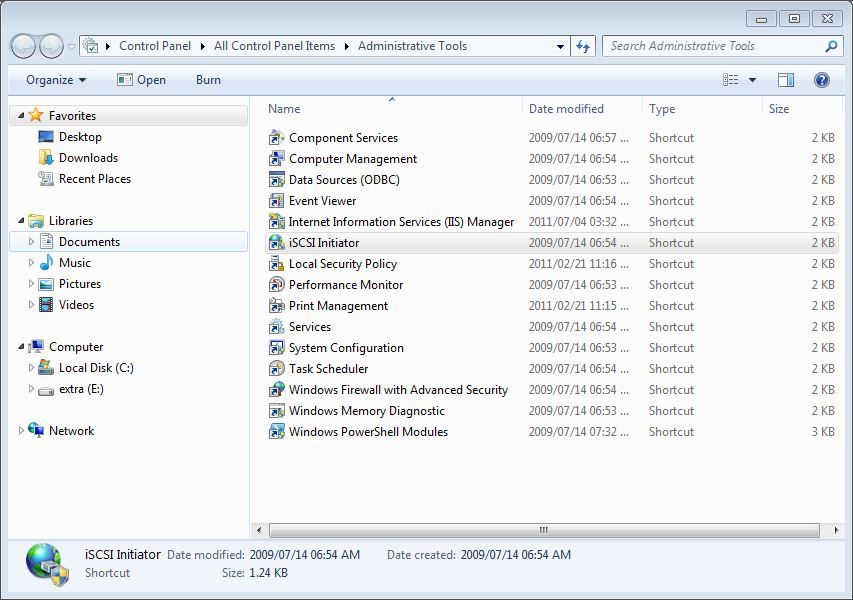
Task: Select Desktop under Favorites
Action: [x=80, y=137]
